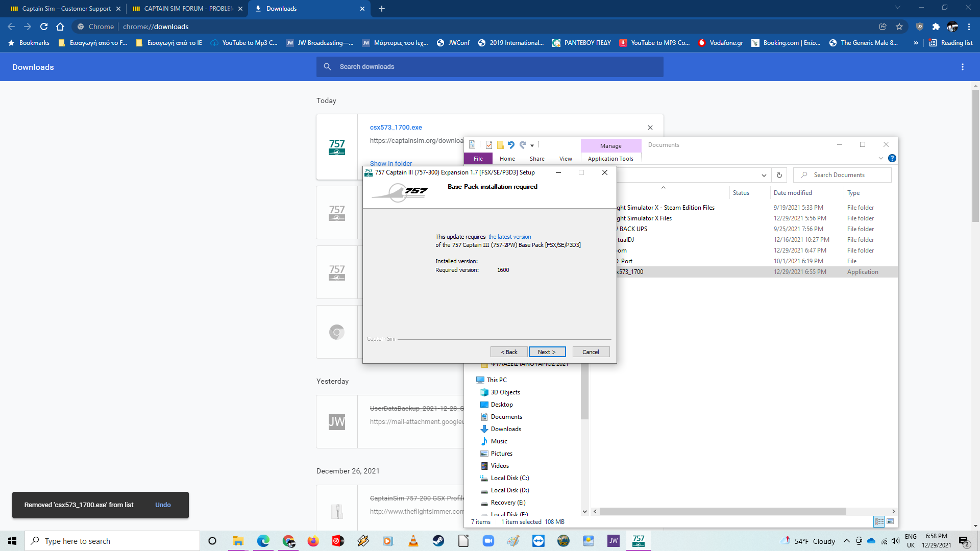Open Chrome extensions puzzle icon
This screenshot has height=551, width=980.
[x=936, y=27]
